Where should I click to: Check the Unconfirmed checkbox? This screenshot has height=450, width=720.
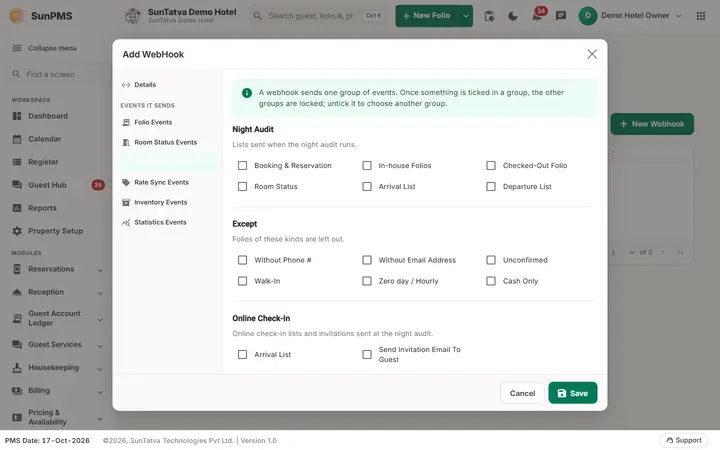tap(491, 260)
